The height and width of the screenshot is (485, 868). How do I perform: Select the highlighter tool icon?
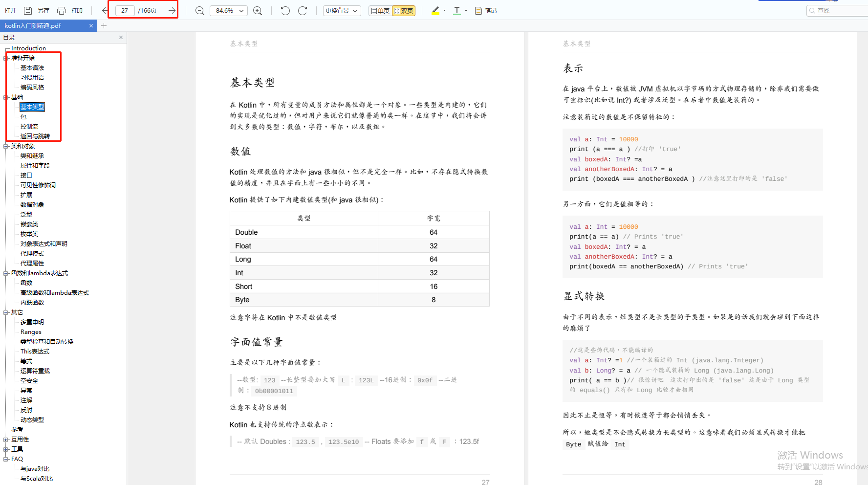click(435, 10)
